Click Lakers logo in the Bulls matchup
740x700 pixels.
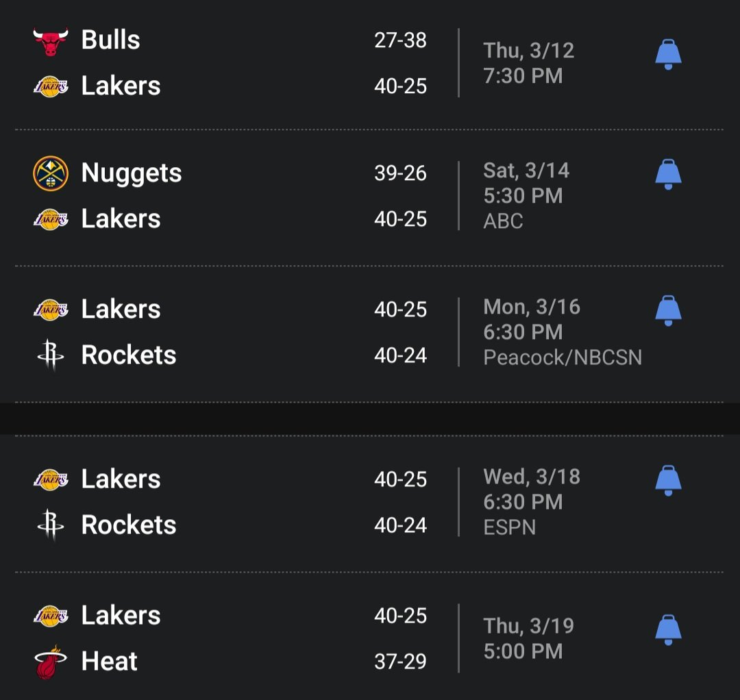(x=51, y=86)
